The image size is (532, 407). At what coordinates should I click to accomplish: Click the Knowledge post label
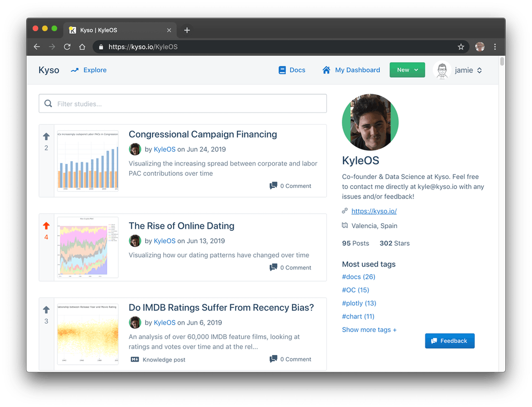164,359
